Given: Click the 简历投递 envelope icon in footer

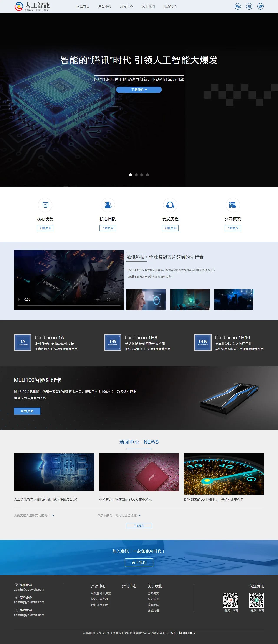Looking at the screenshot, I should click(16, 585).
